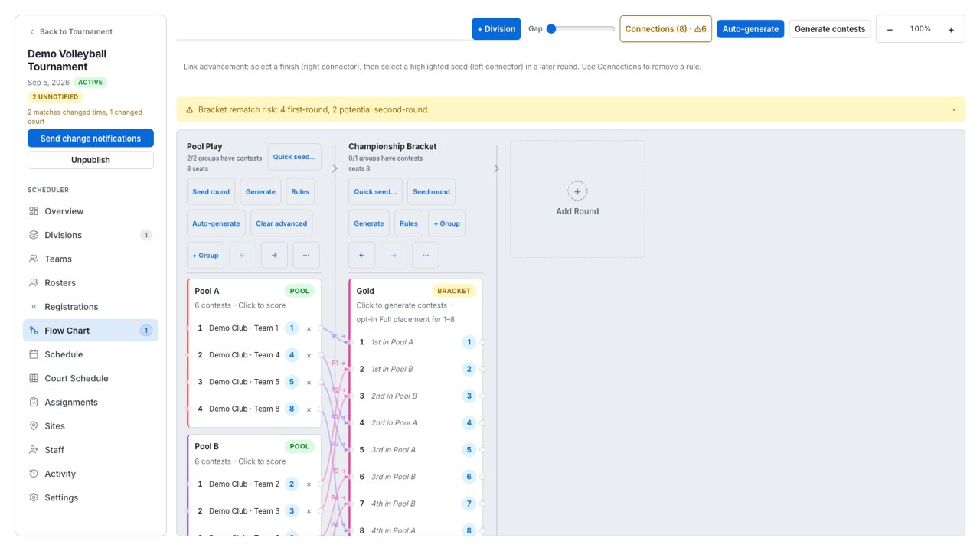The height and width of the screenshot is (551, 980).
Task: Remove Demo Club Team 2 from Pool B
Action: tap(309, 484)
